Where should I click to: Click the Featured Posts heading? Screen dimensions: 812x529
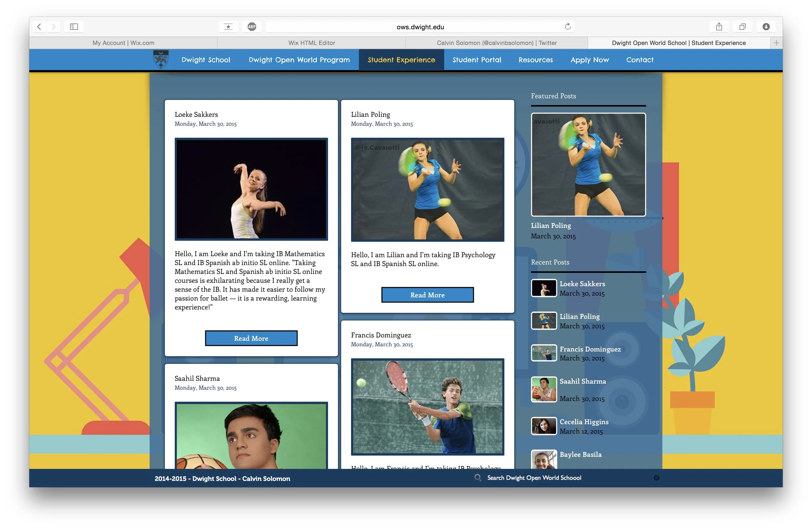pos(553,96)
